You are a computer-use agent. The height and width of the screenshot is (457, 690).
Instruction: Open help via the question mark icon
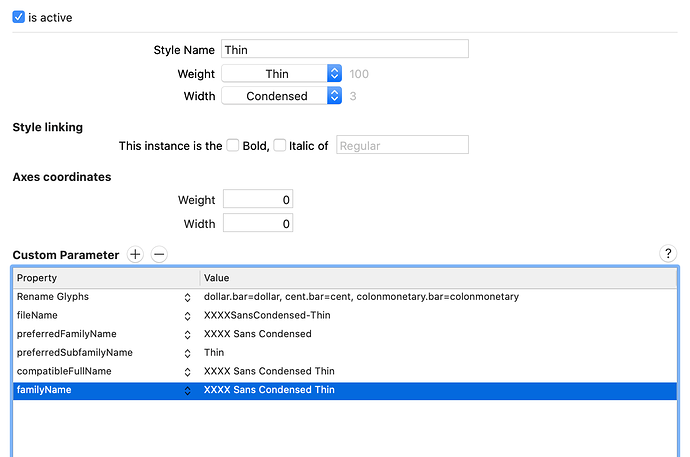[668, 253]
